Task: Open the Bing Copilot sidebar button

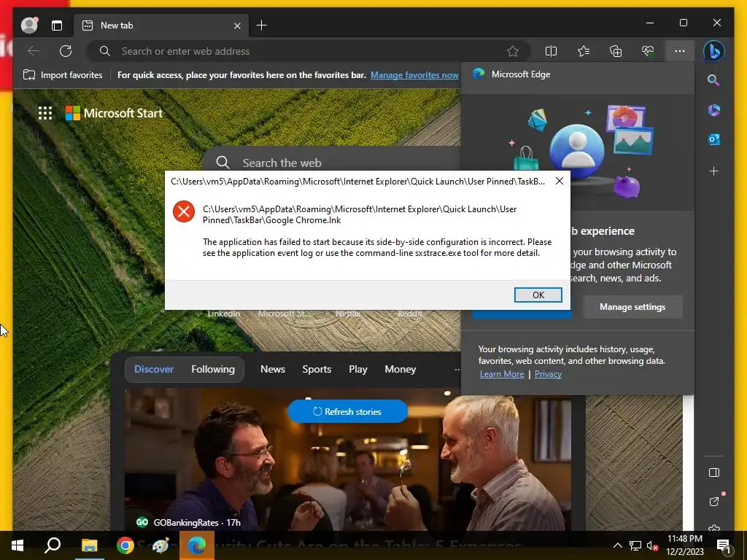Action: click(x=713, y=51)
